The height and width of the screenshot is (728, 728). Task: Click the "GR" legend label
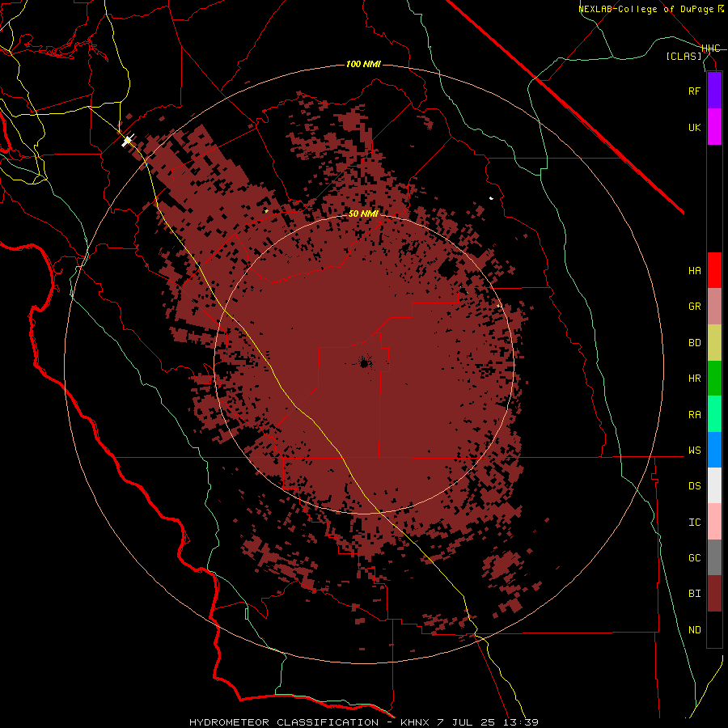click(x=694, y=307)
